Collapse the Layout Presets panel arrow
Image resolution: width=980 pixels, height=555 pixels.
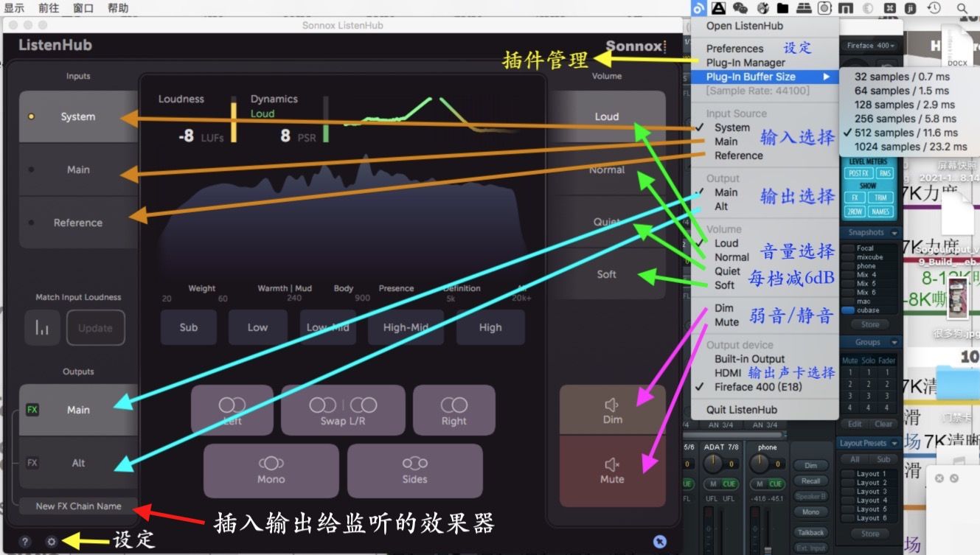pos(894,443)
